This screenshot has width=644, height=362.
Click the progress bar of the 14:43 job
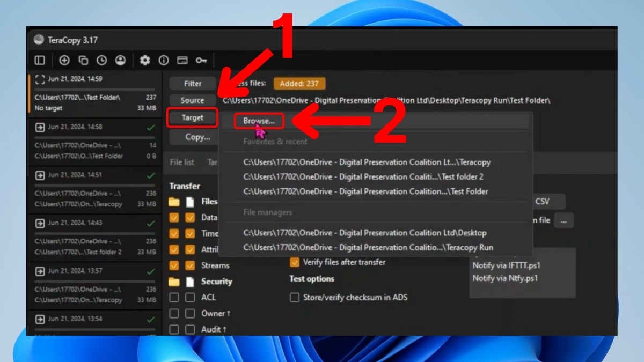[94, 233]
